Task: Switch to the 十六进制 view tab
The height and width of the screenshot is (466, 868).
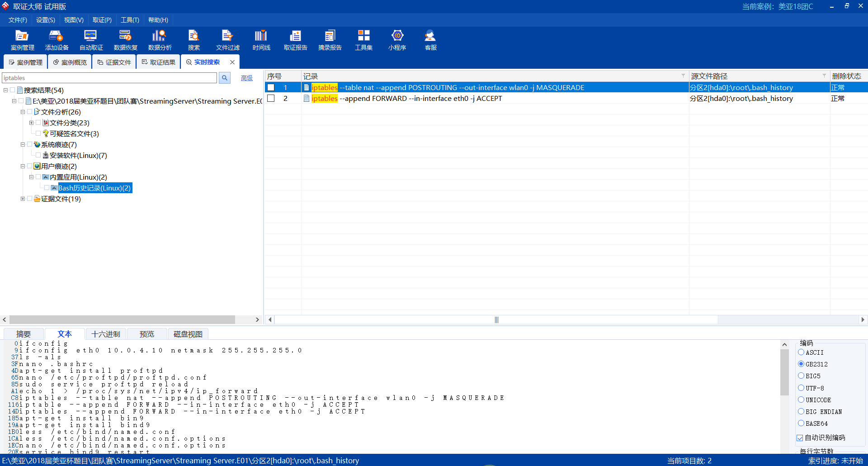Action: pyautogui.click(x=106, y=334)
